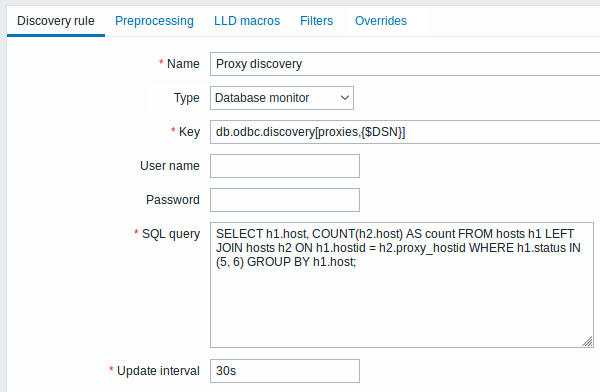The width and height of the screenshot is (600, 392).
Task: Click inside the SQL query text area
Action: pyautogui.click(x=402, y=285)
